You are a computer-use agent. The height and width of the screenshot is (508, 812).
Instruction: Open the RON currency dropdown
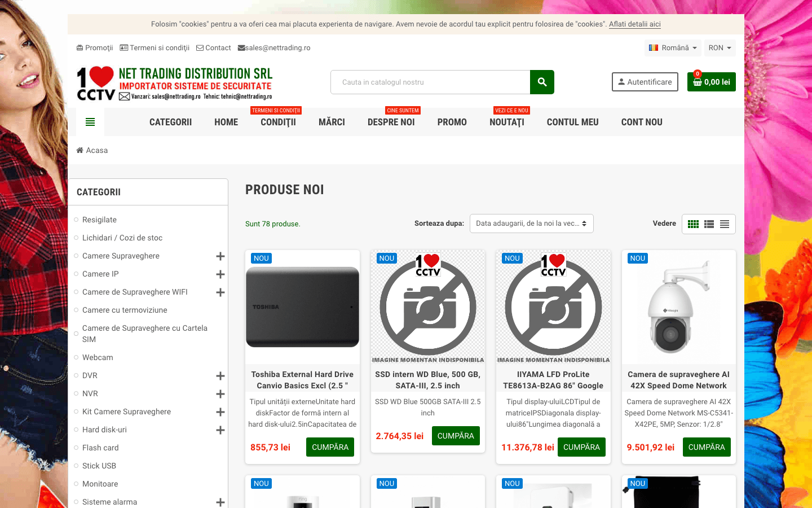(x=720, y=48)
